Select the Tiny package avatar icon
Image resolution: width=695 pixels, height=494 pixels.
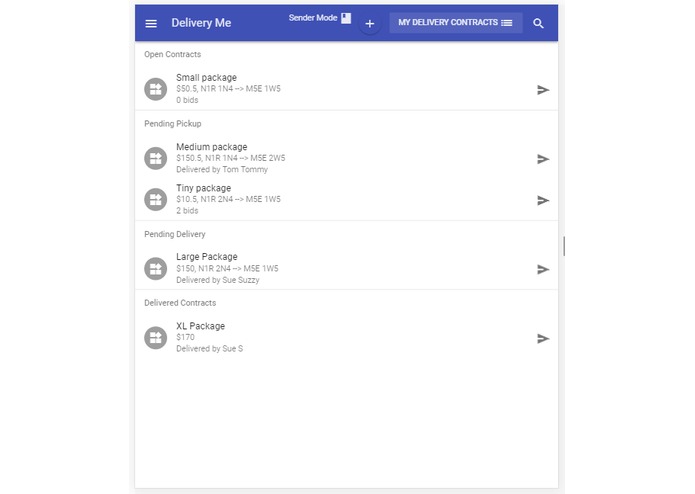(156, 199)
